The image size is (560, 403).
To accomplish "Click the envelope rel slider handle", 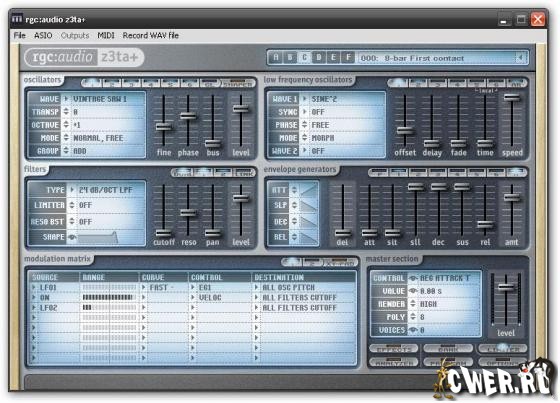I will coord(485,224).
